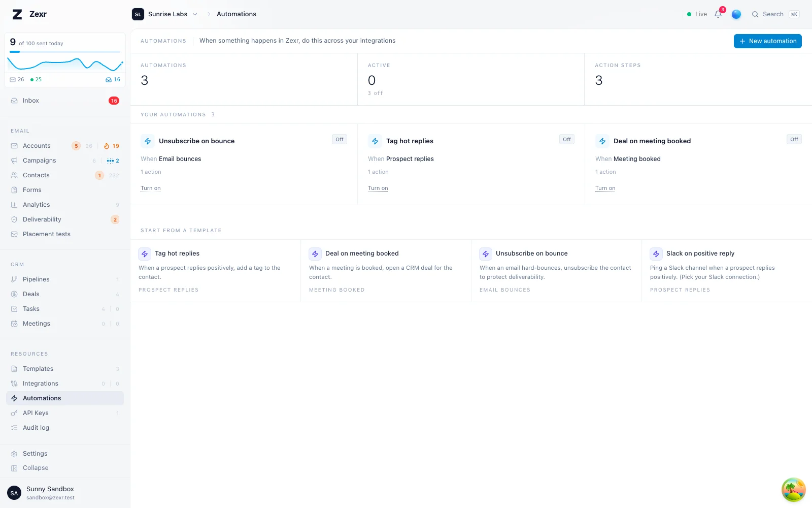Click the Inbox unread count badge 16
The width and height of the screenshot is (812, 508).
pos(114,101)
